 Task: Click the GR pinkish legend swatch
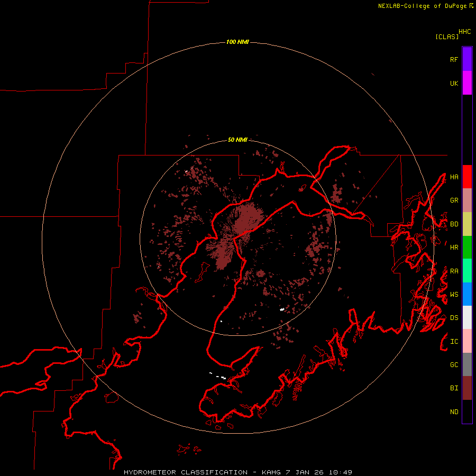[x=467, y=200]
